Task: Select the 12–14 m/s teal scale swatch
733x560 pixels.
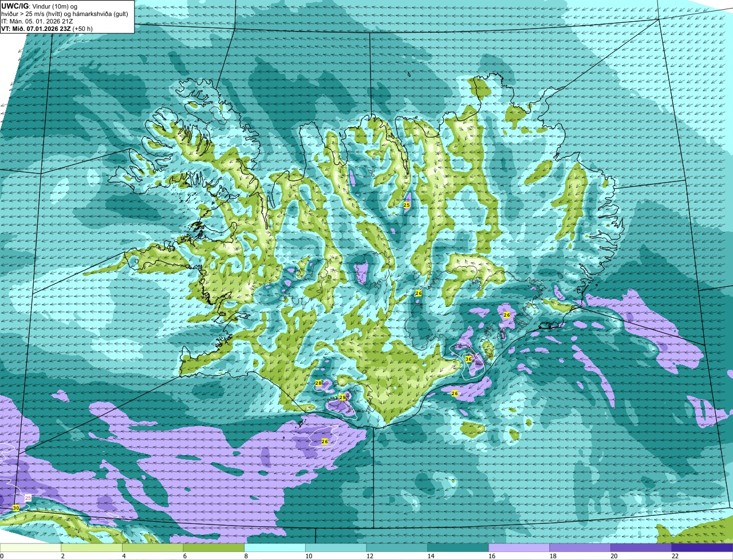Action: click(x=397, y=548)
